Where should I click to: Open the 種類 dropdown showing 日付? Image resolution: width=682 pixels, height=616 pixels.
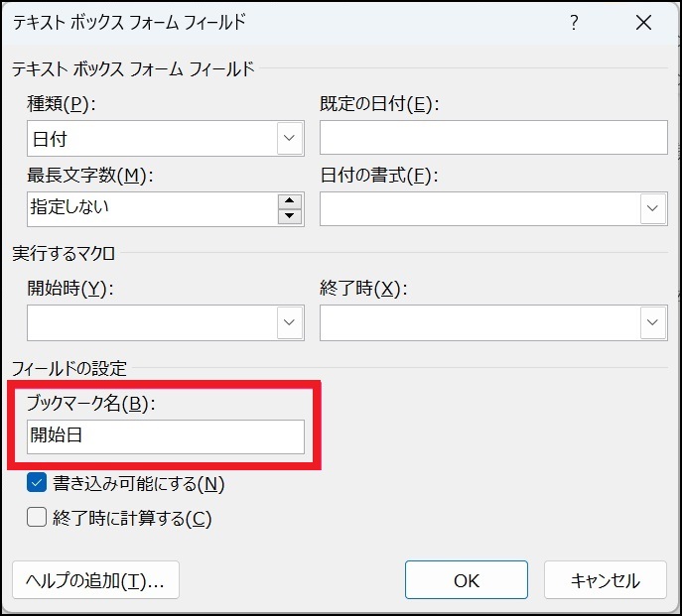(290, 138)
